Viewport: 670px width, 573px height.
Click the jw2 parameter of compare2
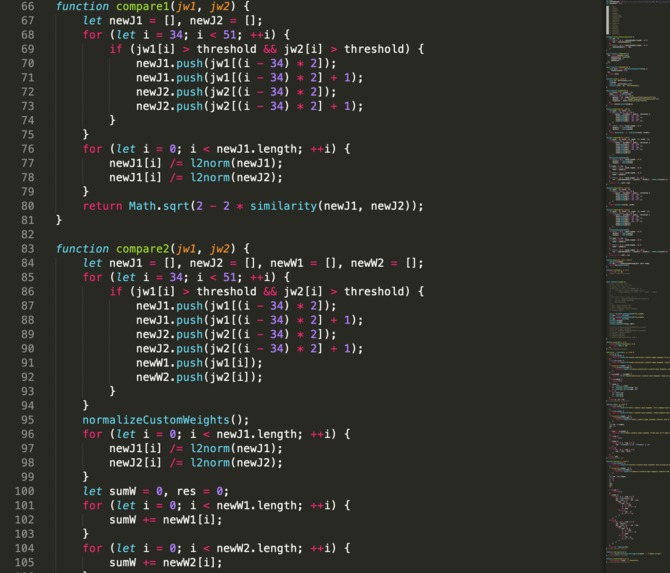[220, 249]
